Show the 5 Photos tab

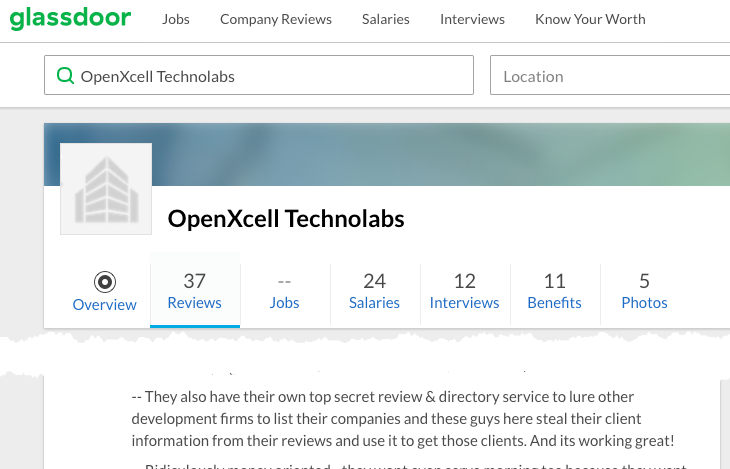tap(645, 291)
